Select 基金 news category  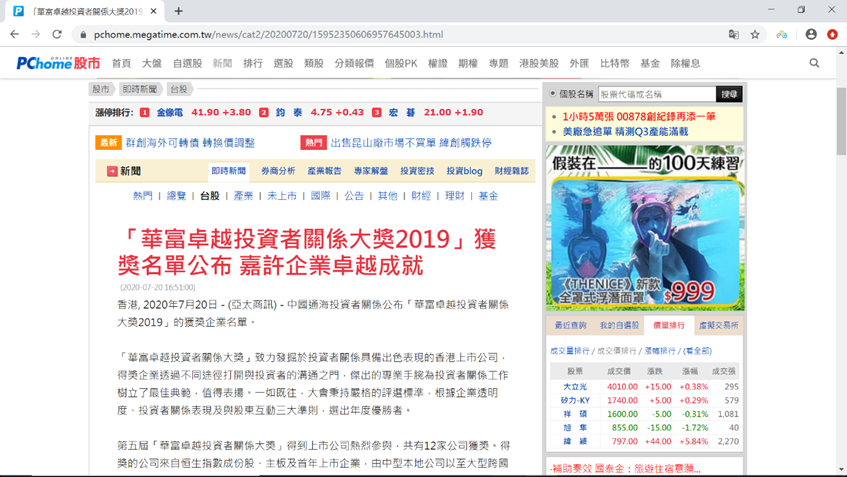pyautogui.click(x=488, y=196)
